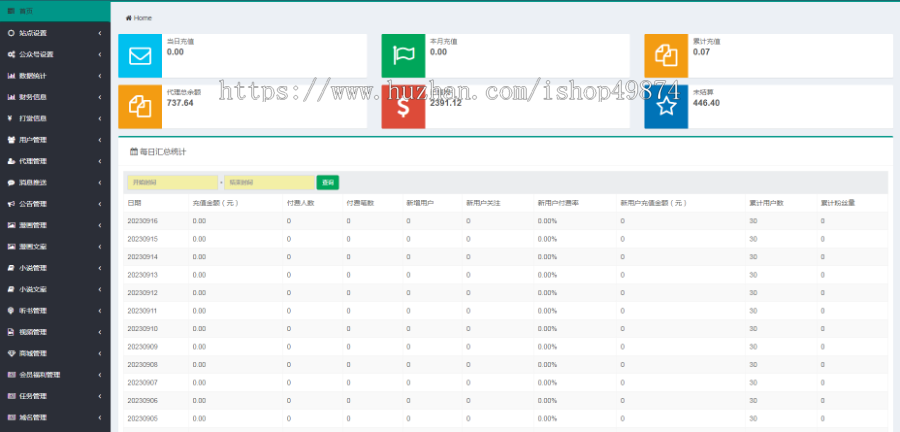The width and height of the screenshot is (900, 432).
Task: Click the blue star icon for 未结算
Action: pyautogui.click(x=665, y=106)
